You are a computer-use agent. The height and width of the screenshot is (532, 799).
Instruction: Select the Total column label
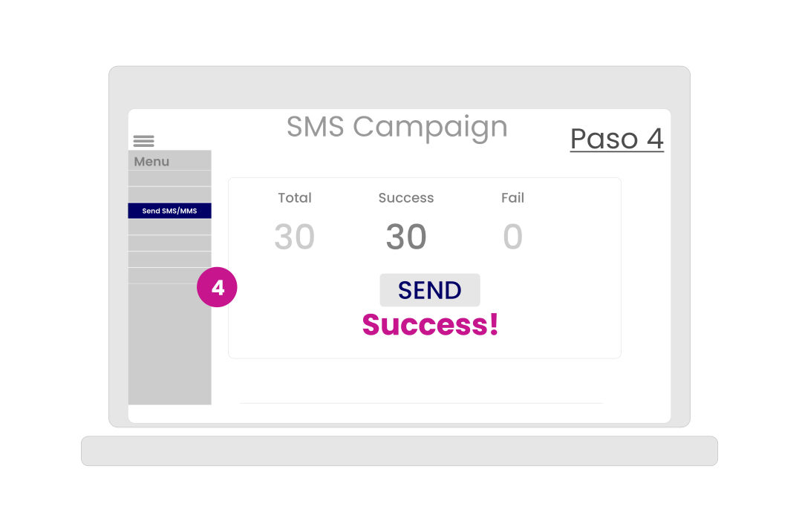[x=295, y=197]
